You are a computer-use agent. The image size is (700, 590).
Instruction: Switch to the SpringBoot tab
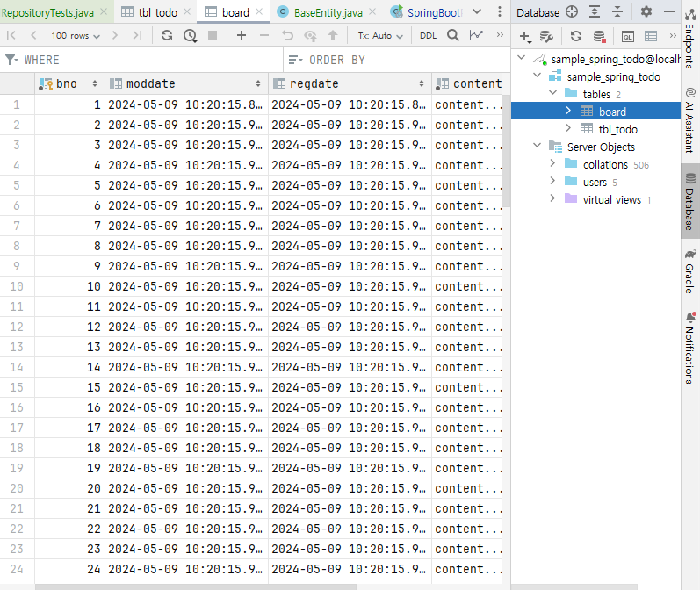pos(425,12)
